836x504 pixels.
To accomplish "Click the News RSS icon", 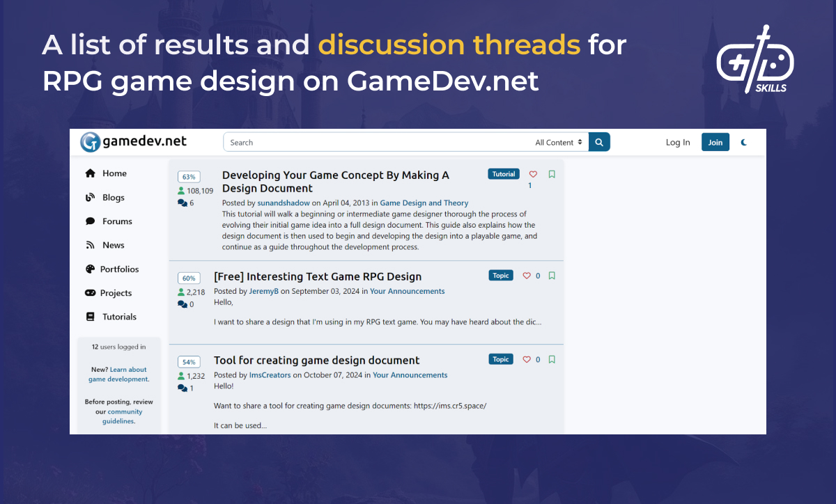I will click(x=90, y=245).
